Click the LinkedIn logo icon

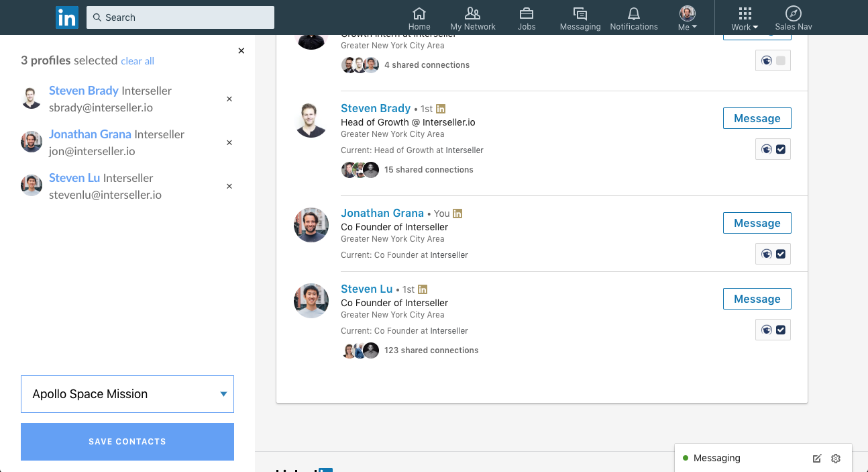click(67, 17)
